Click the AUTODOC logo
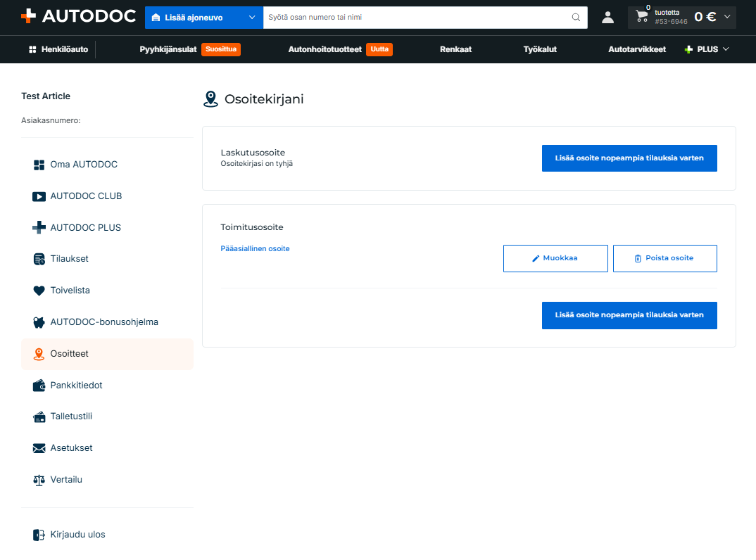The width and height of the screenshot is (756, 560). [79, 16]
